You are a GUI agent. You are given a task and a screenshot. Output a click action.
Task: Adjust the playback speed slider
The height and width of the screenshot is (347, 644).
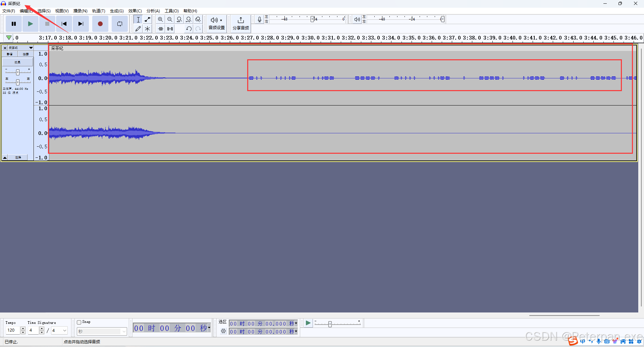[330, 324]
